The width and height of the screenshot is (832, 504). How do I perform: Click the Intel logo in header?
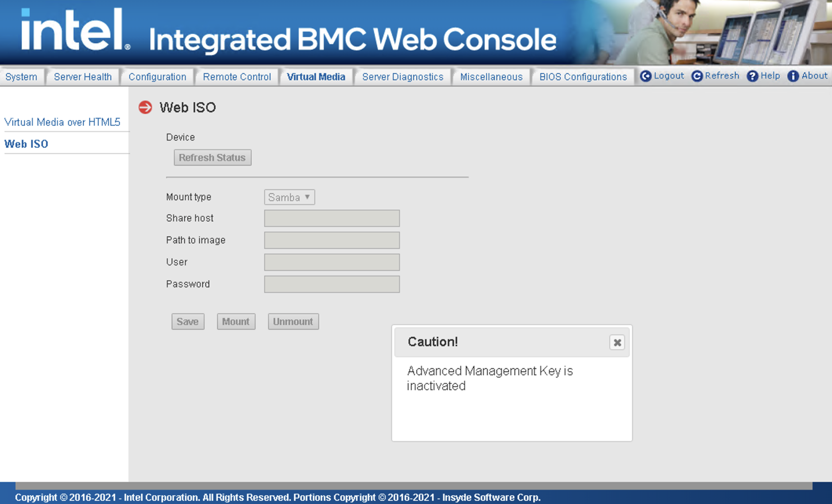[x=76, y=30]
